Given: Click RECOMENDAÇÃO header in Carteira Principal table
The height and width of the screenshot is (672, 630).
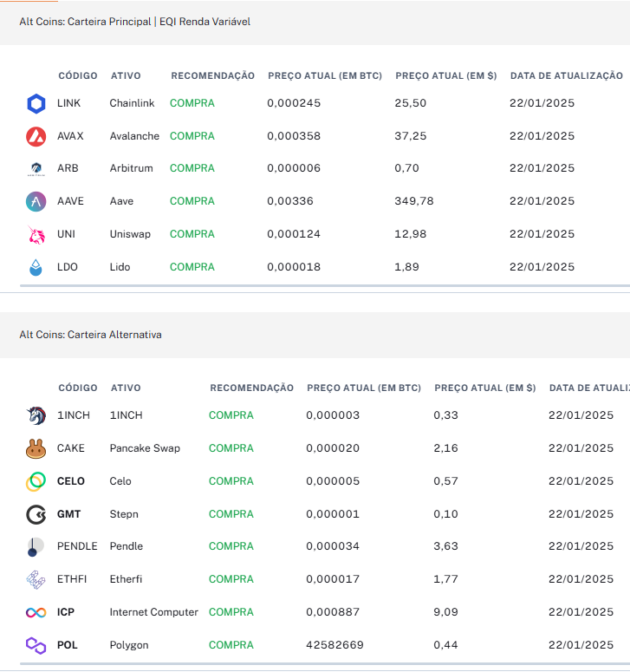Looking at the screenshot, I should pyautogui.click(x=213, y=75).
